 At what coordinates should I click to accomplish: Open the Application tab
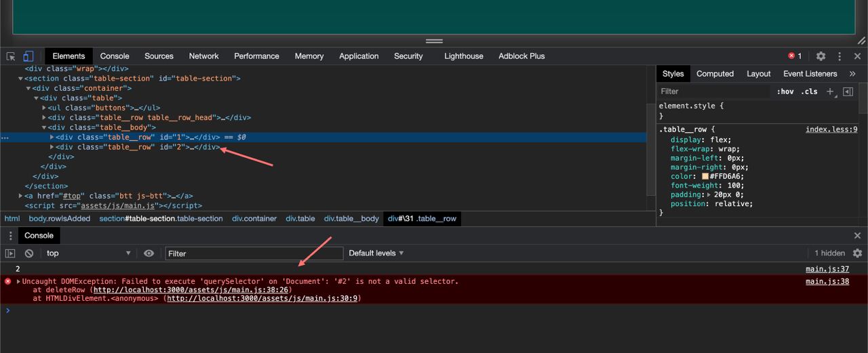click(x=359, y=56)
